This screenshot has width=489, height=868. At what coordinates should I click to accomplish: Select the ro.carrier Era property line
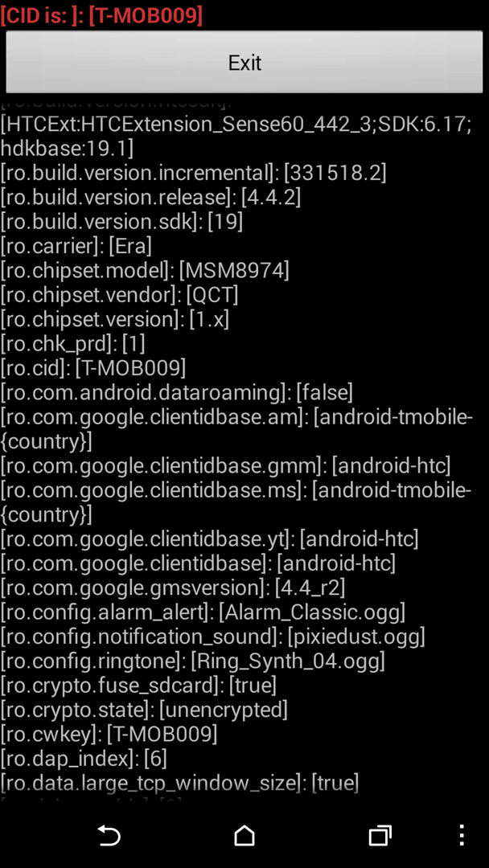[76, 247]
